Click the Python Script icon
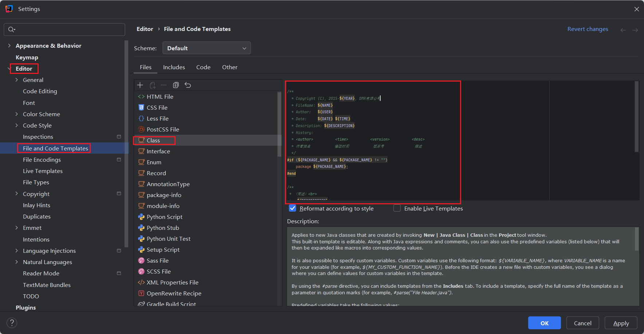This screenshot has width=644, height=334. (141, 217)
